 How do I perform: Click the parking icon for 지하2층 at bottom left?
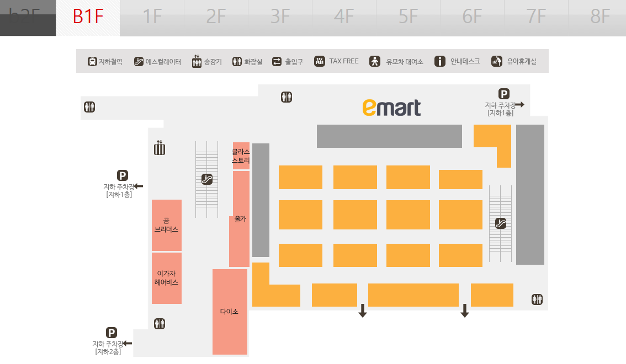(x=112, y=333)
